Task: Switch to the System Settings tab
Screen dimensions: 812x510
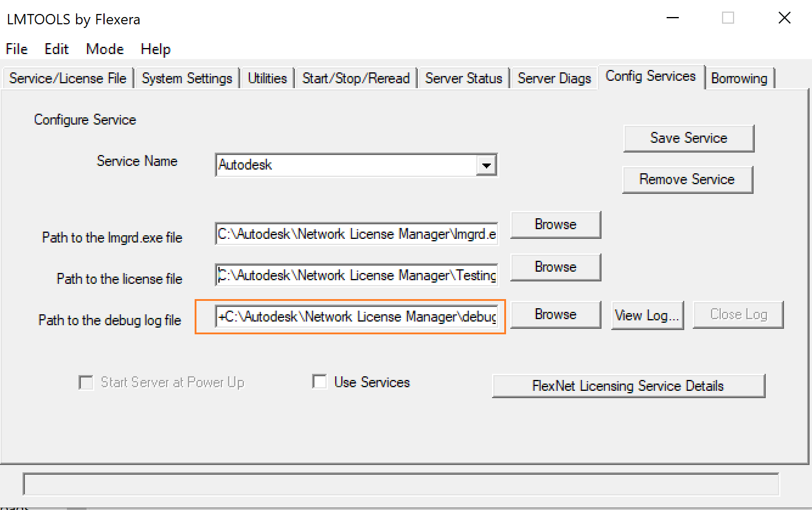Action: pyautogui.click(x=187, y=78)
